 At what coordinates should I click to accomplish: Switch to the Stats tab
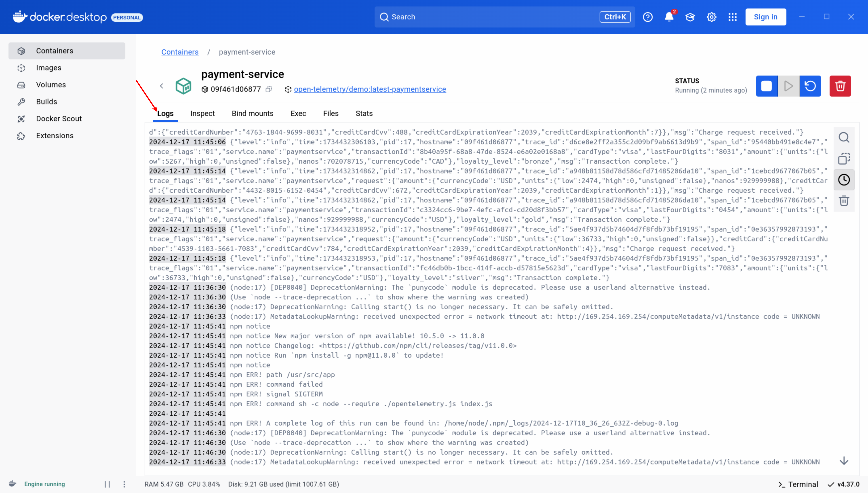[x=364, y=113]
